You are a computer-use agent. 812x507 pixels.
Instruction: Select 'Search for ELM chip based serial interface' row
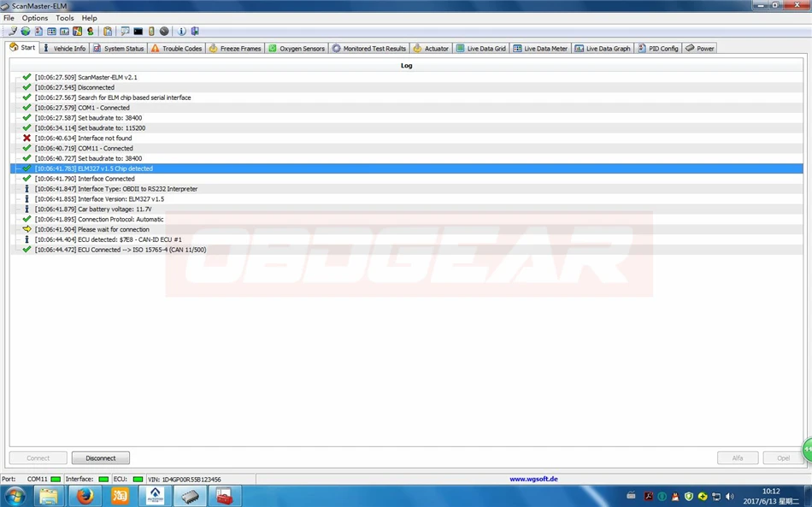(x=406, y=97)
